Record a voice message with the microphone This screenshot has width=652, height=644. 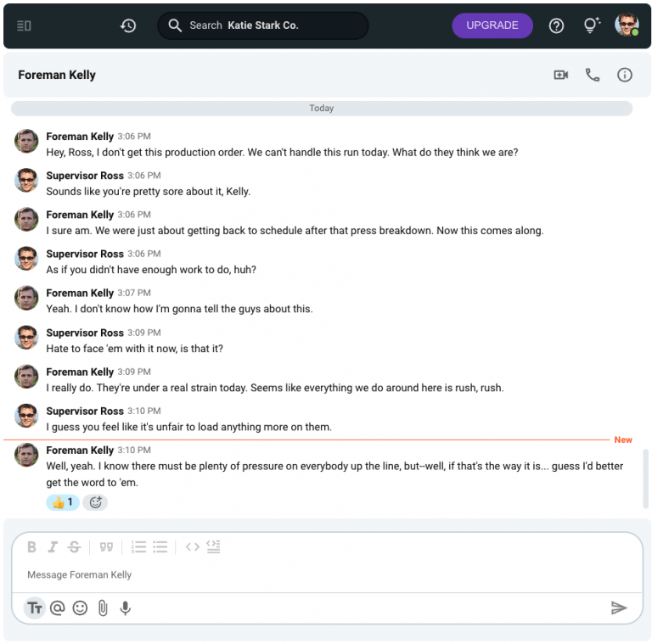pyautogui.click(x=126, y=608)
